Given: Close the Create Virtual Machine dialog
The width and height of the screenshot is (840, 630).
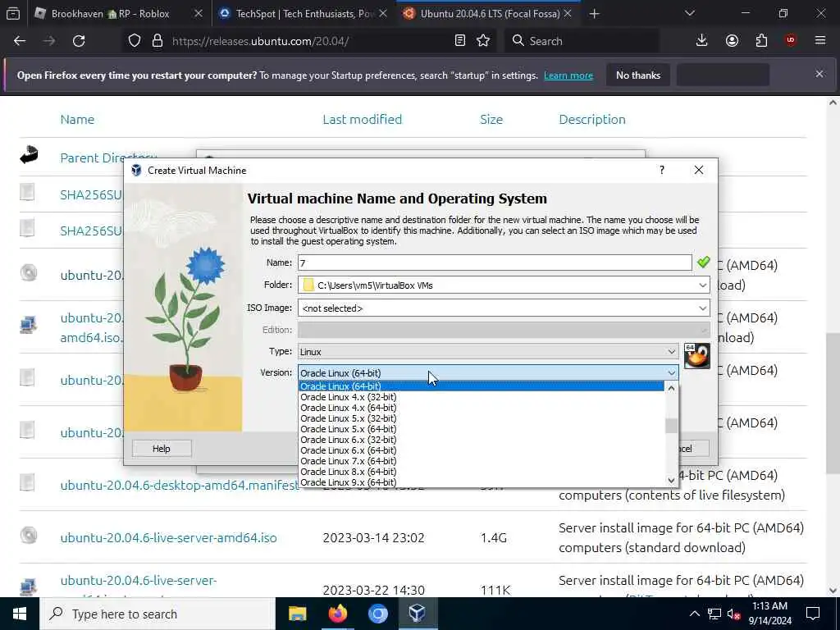Looking at the screenshot, I should pos(699,170).
